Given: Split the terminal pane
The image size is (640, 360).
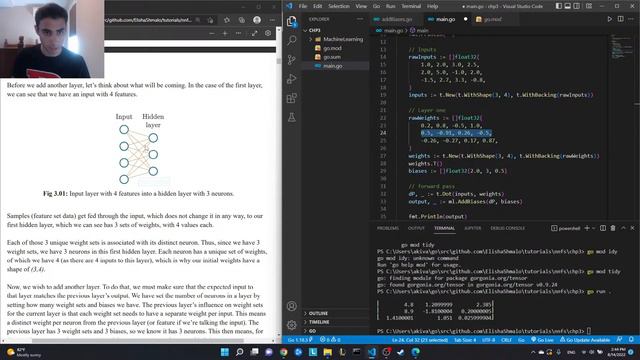Looking at the screenshot, I should click(602, 228).
